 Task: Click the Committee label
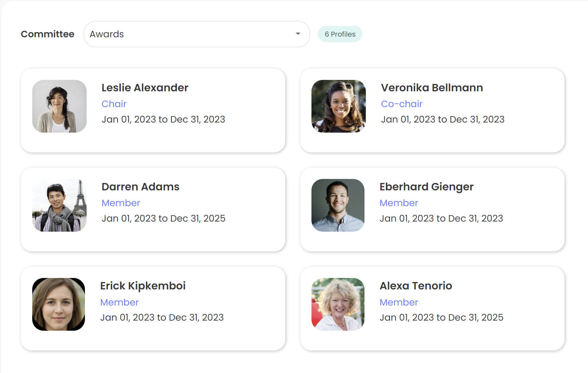click(x=48, y=34)
